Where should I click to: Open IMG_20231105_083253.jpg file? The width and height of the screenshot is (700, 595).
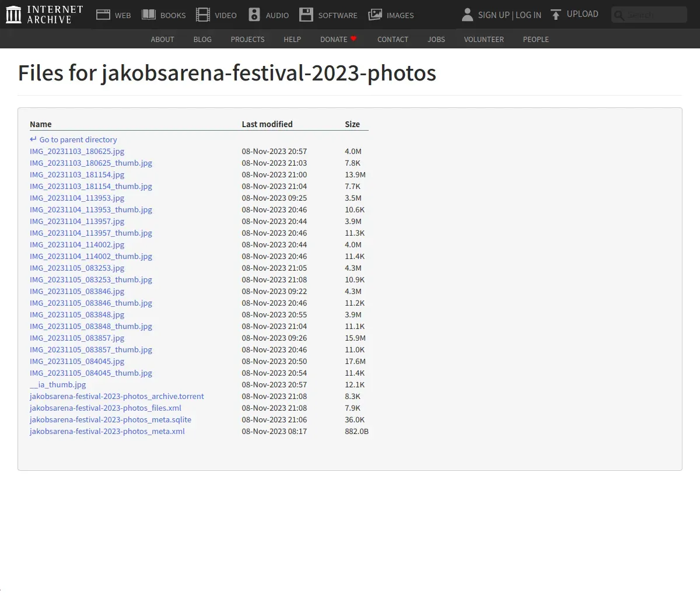77,268
